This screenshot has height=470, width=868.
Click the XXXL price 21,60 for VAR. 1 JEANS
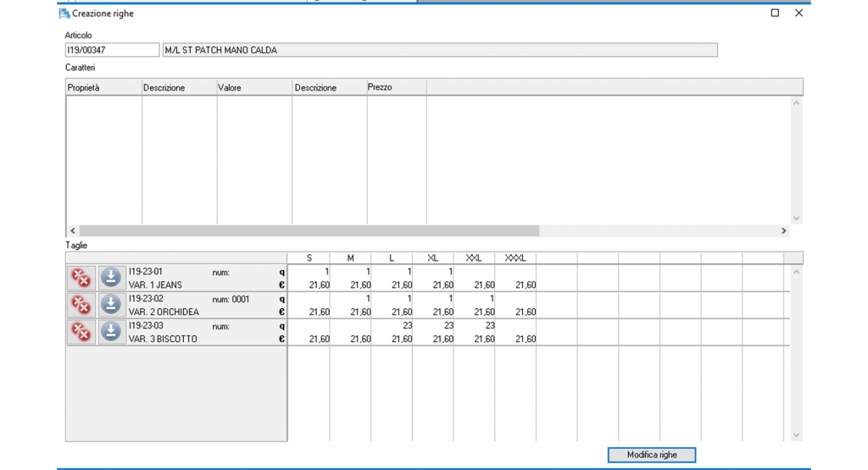pyautogui.click(x=526, y=285)
